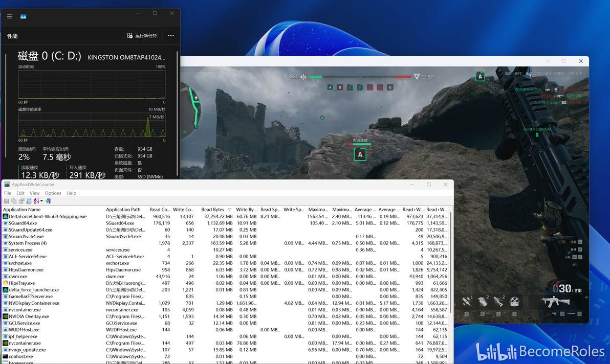Screen dimensions: 610x364
Task: Sort by the Application Path column header
Action: pos(126,210)
